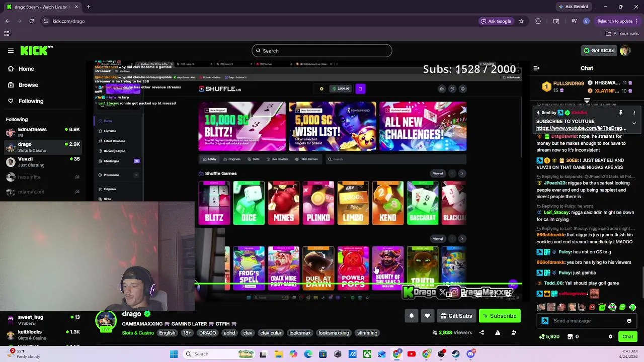Expand the gift leaderboard arrow
The height and width of the screenshot is (362, 644).
click(x=587, y=100)
